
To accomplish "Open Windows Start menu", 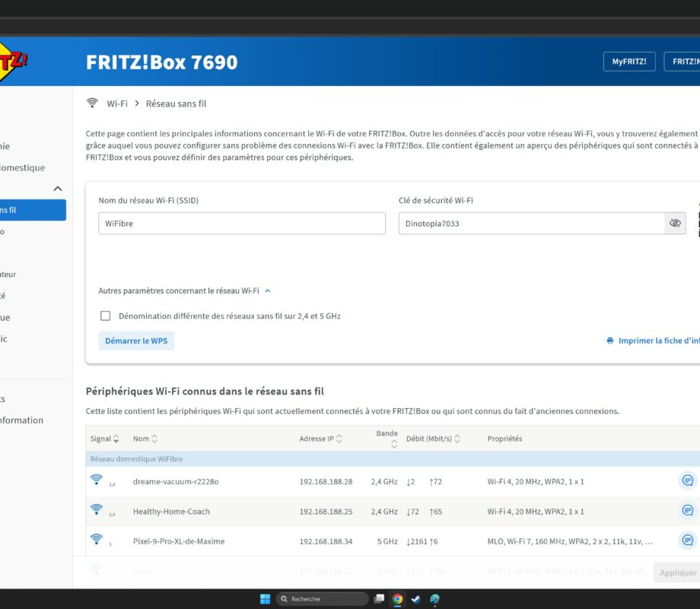I will 266,599.
